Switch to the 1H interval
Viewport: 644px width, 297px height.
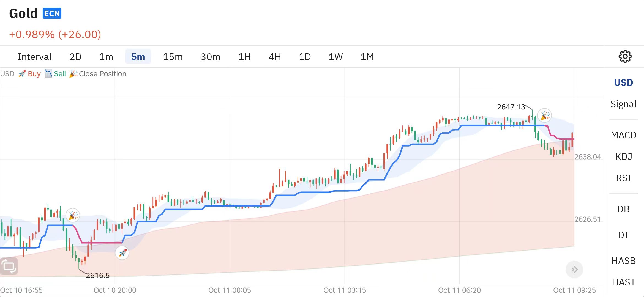(244, 57)
